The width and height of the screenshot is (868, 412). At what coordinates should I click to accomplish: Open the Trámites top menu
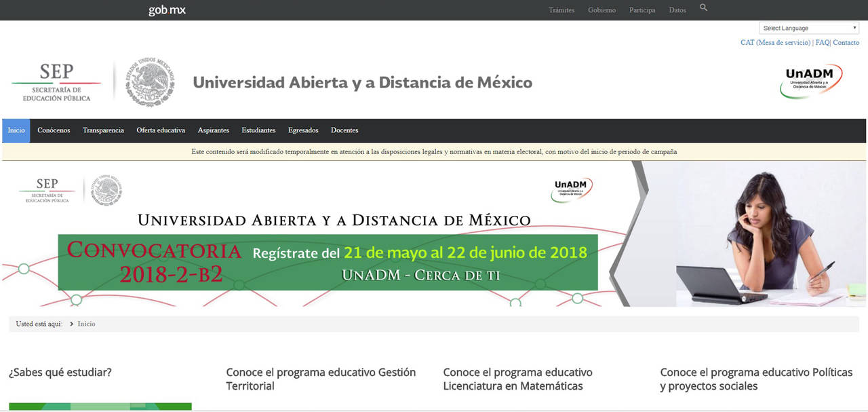[x=561, y=10]
